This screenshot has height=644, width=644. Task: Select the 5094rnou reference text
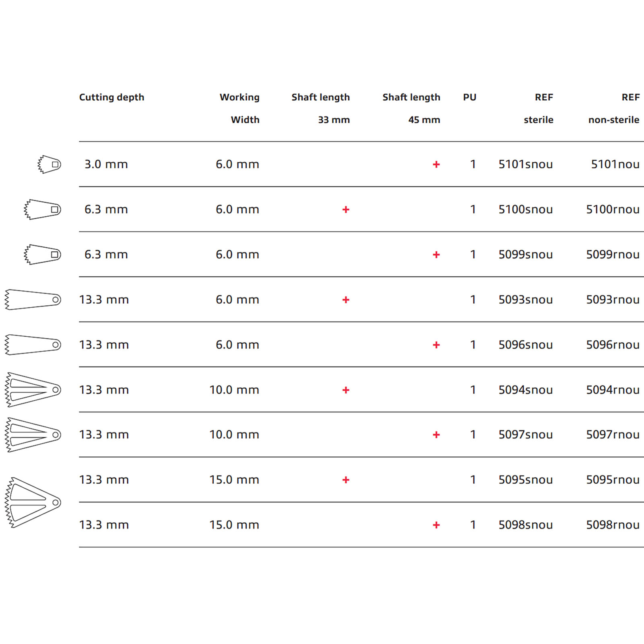613,390
